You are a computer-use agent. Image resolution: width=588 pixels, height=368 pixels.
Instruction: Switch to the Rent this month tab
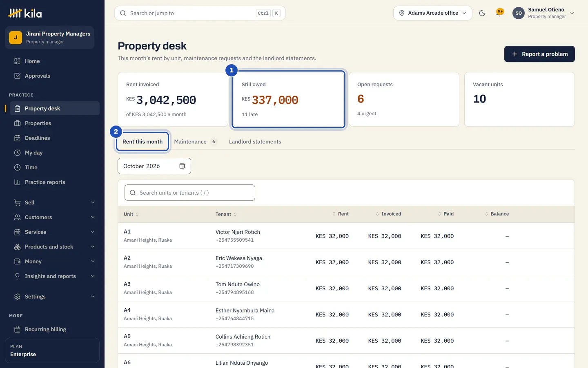143,141
